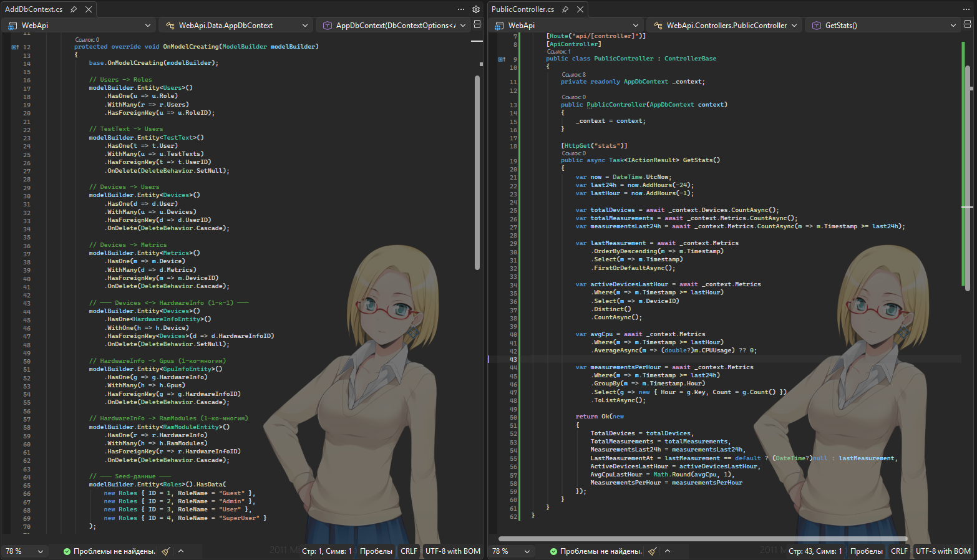Screen dimensions: 977x560
Task: Toggle CRLF line endings in right pane
Action: point(900,551)
